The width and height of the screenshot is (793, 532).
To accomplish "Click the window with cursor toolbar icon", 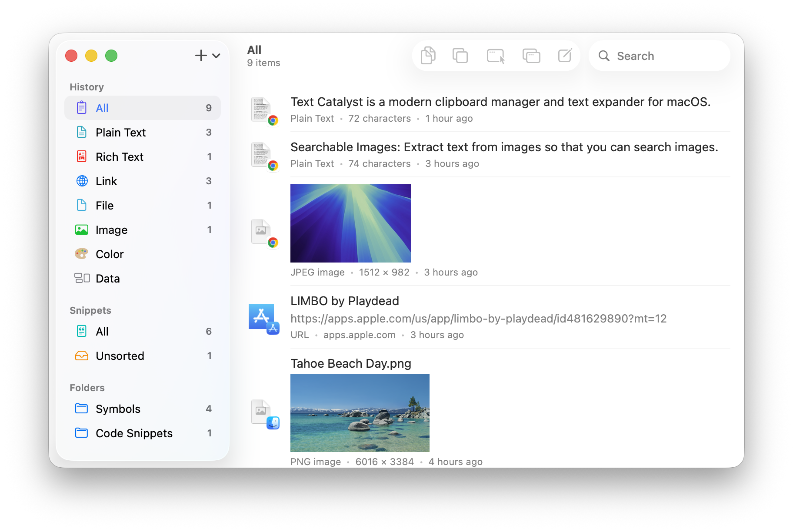I will pos(496,56).
